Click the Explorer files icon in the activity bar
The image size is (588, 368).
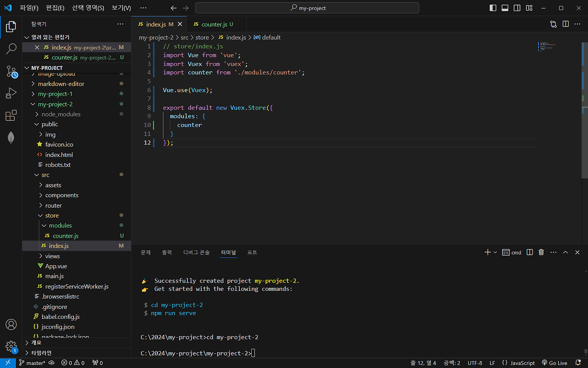coord(11,27)
